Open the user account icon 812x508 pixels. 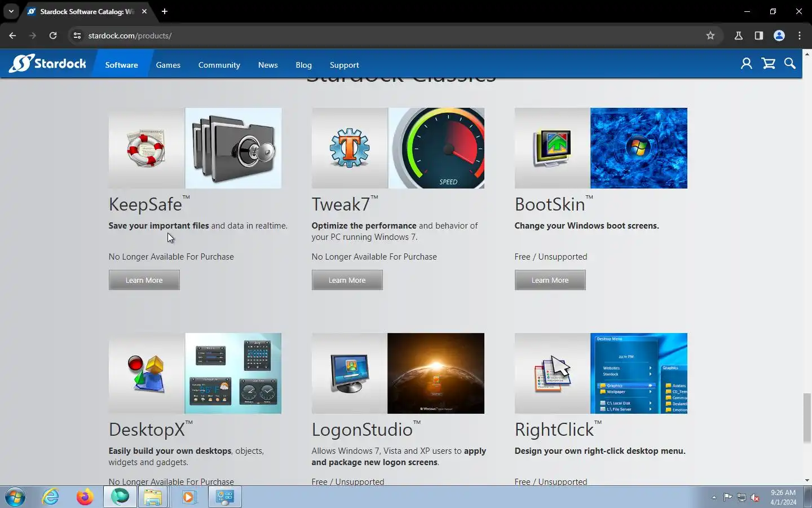(x=747, y=64)
